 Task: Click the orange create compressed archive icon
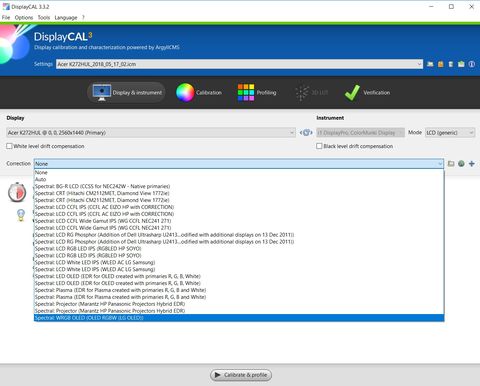pos(441,64)
